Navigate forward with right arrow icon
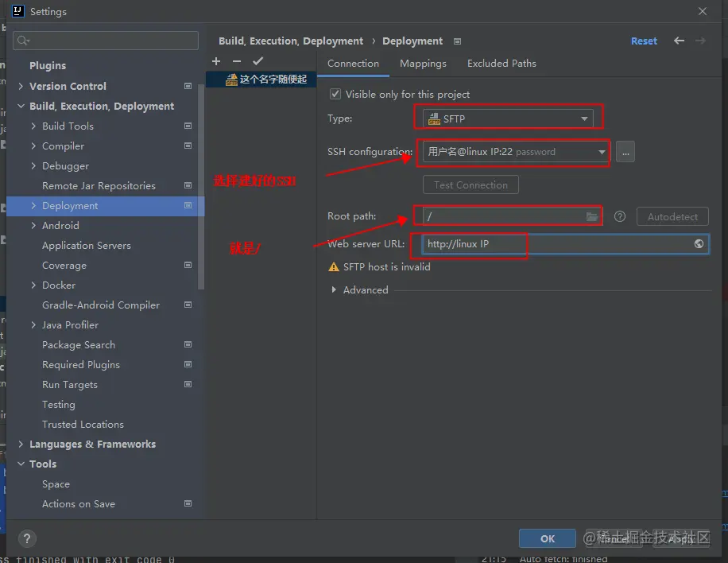This screenshot has height=563, width=728. tap(701, 41)
